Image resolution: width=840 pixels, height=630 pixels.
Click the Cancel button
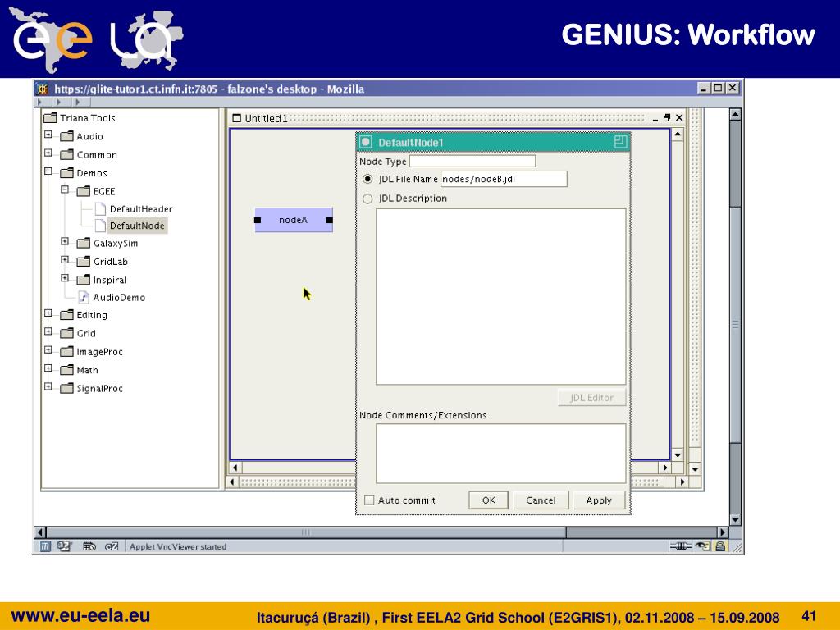pos(541,500)
